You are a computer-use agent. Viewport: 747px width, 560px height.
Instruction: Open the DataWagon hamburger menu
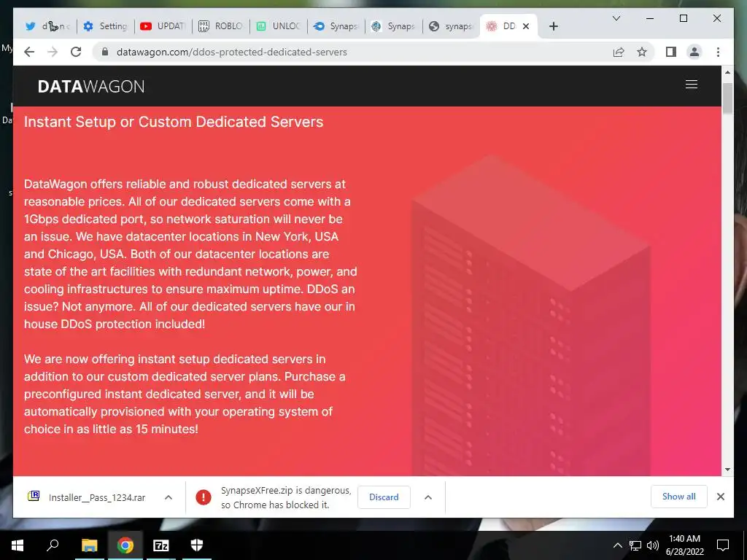pos(692,85)
